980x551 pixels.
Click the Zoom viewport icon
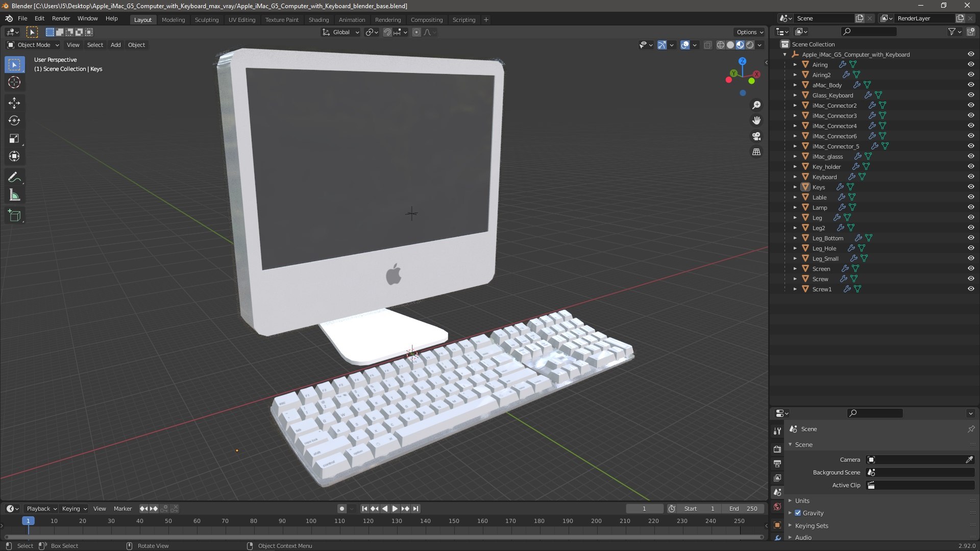pos(756,105)
